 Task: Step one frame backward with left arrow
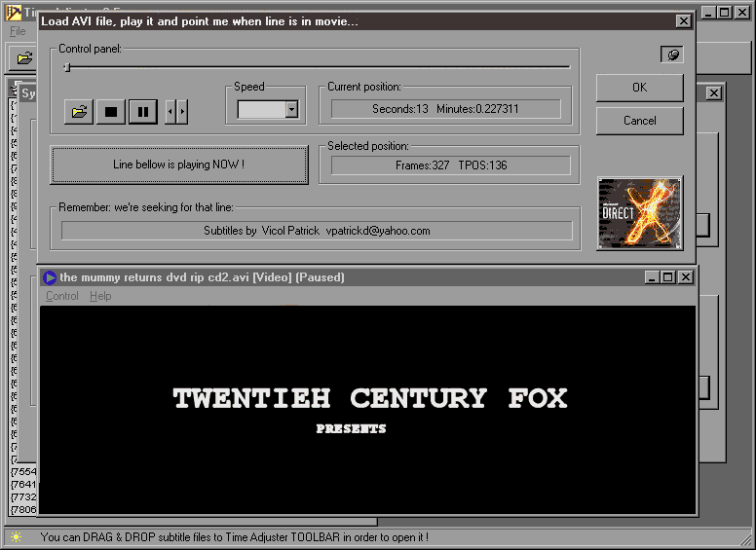coord(170,112)
